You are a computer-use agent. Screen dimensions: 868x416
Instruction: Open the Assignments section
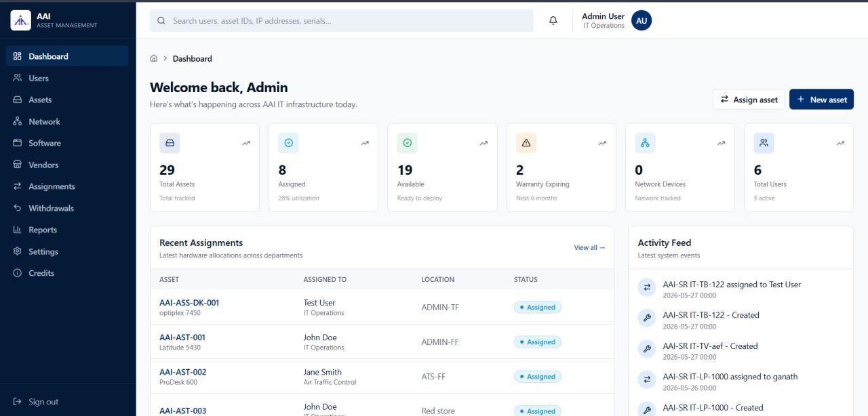tap(67, 186)
